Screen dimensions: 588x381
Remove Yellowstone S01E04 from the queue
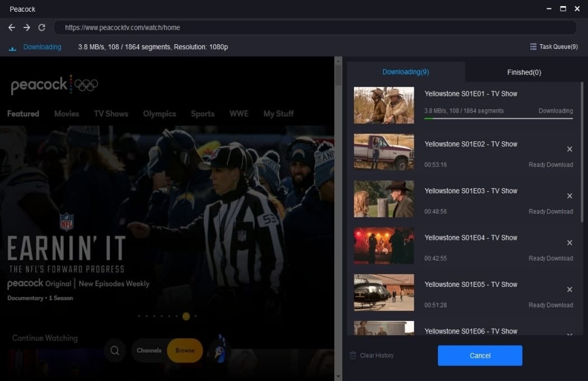pos(570,243)
